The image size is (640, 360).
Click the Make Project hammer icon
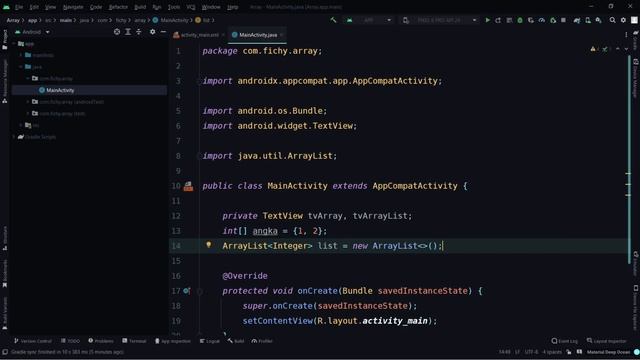(333, 20)
